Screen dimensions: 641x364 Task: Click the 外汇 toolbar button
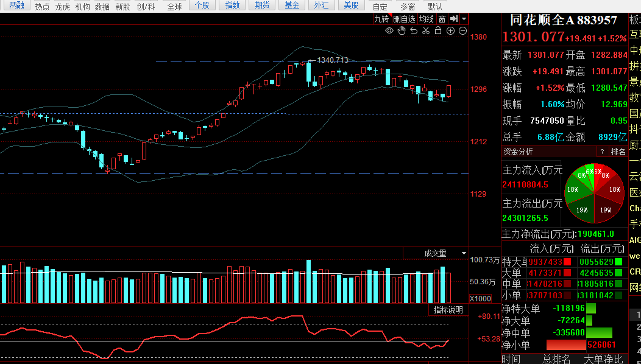coord(321,5)
